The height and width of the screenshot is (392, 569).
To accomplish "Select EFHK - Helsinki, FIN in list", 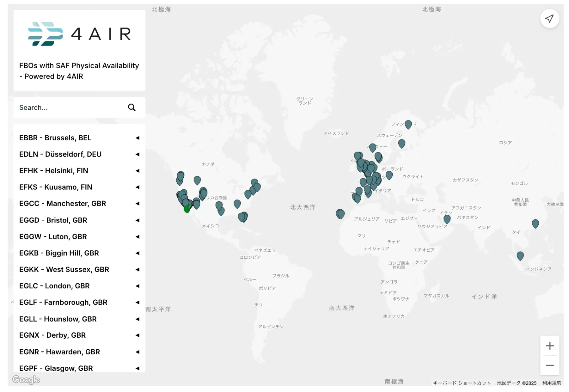I will (x=54, y=171).
